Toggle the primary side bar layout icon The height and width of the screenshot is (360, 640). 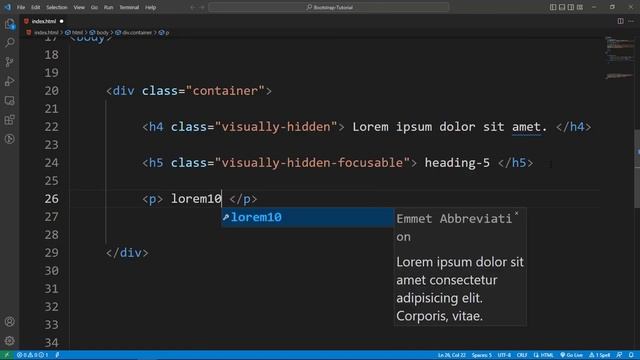click(x=553, y=7)
